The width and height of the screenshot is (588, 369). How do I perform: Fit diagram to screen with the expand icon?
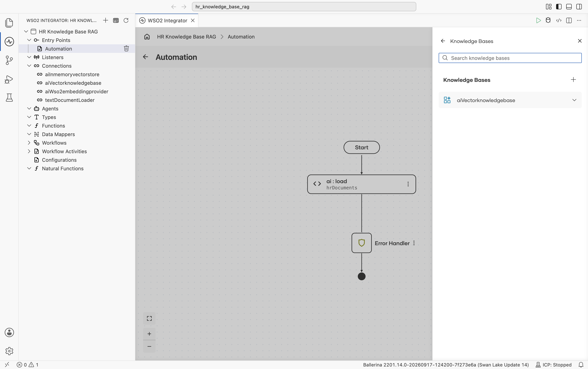coord(149,318)
